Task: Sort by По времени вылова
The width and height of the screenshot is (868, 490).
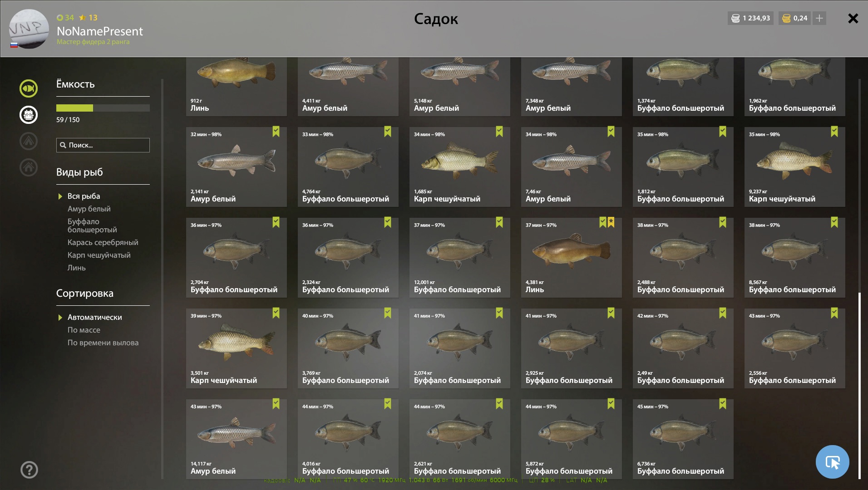Action: pyautogui.click(x=103, y=343)
